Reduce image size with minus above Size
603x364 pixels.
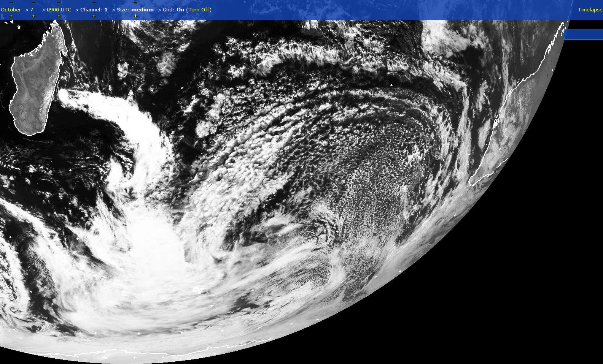pyautogui.click(x=135, y=3)
